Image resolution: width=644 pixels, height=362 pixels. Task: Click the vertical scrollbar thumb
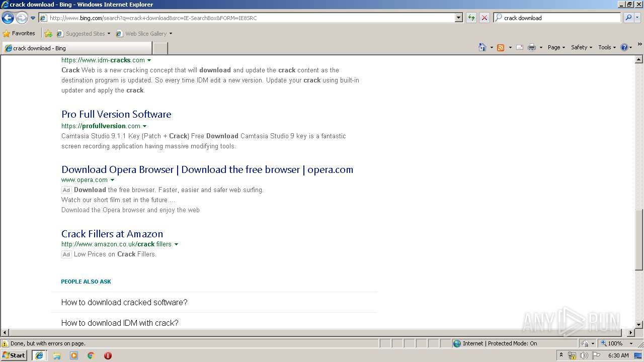tap(639, 240)
